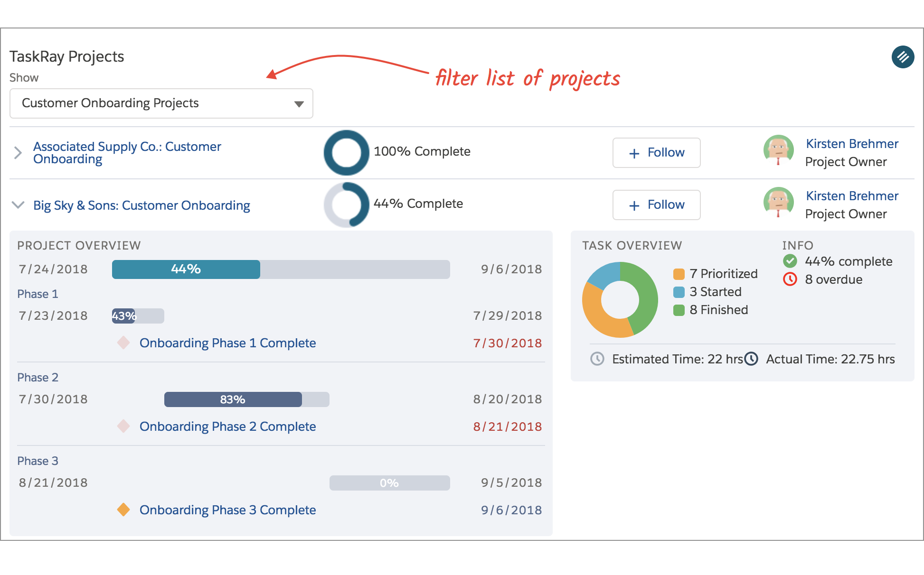This screenshot has height=575, width=924.
Task: Click the Estimated Time clock icon
Action: [x=597, y=359]
